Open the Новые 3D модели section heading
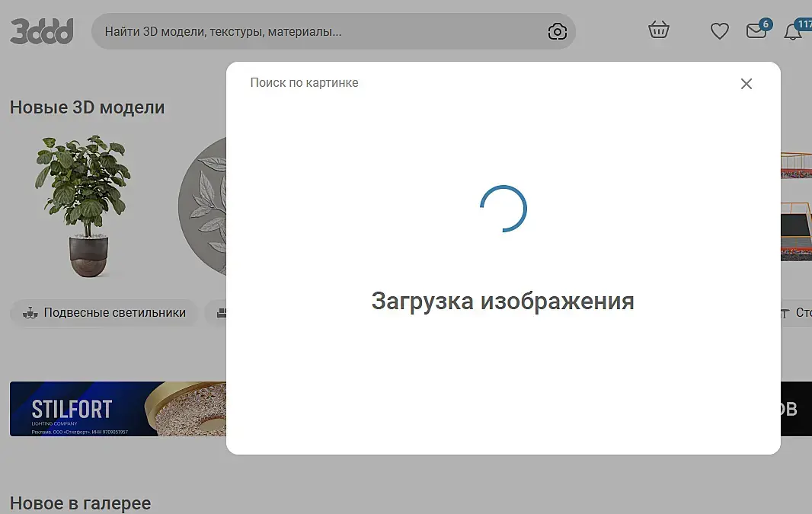The width and height of the screenshot is (812, 514). [x=87, y=107]
